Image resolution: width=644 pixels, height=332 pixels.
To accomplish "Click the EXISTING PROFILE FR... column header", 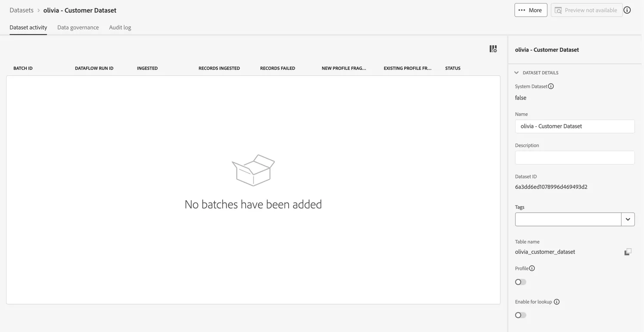I will click(408, 68).
